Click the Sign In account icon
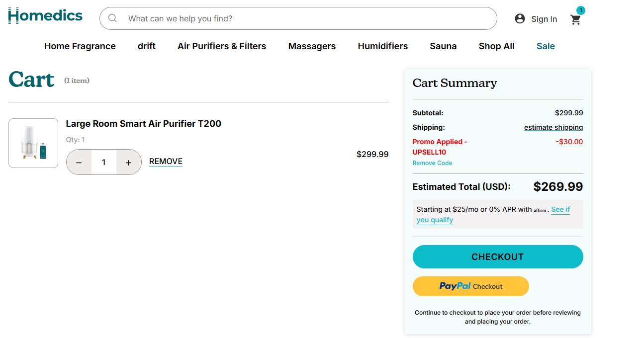Viewport: 644px width, 338px height. click(520, 19)
